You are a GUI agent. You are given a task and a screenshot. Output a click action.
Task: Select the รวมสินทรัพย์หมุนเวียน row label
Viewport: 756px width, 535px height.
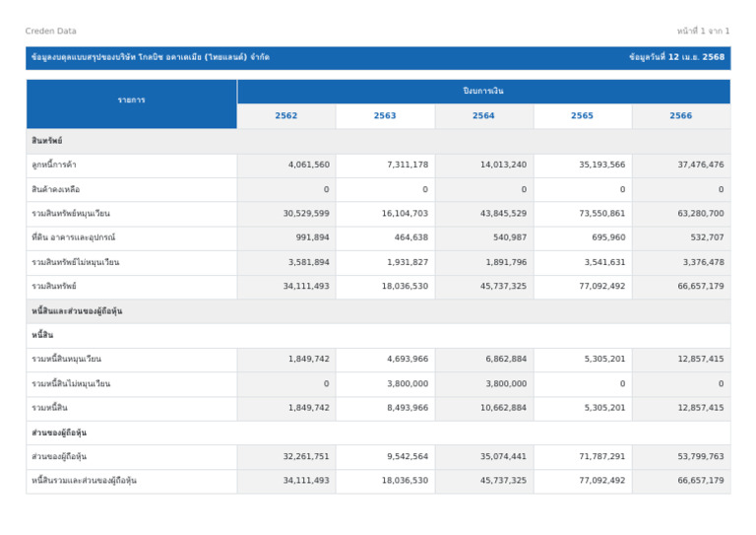point(71,214)
